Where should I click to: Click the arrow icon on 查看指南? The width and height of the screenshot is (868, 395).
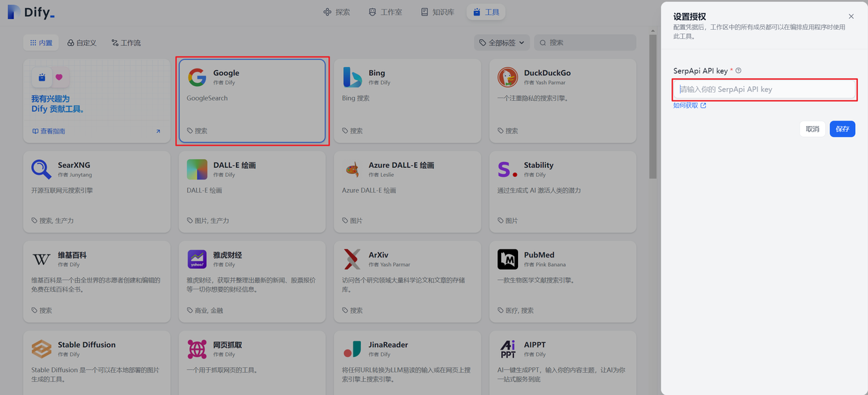coord(158,131)
